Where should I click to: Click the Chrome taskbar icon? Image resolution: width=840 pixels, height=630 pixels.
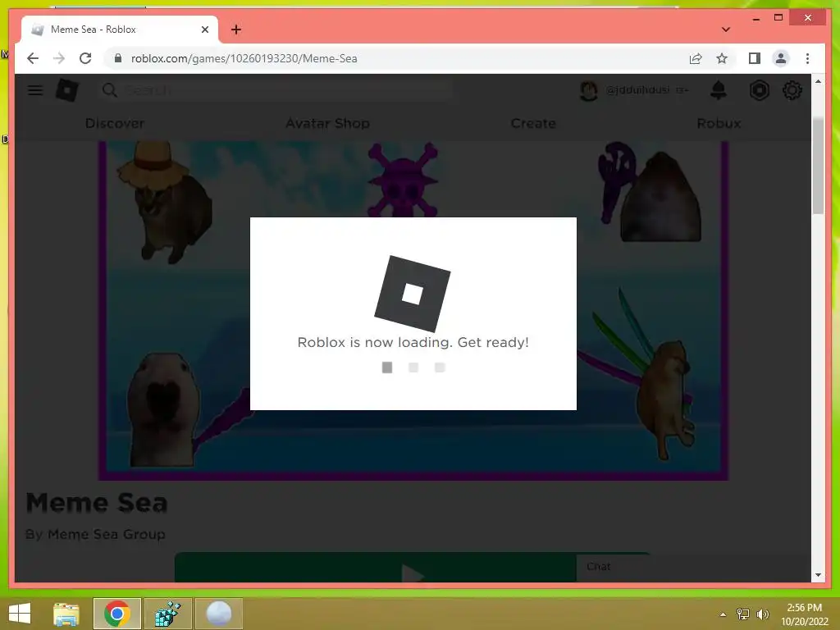tap(116, 614)
